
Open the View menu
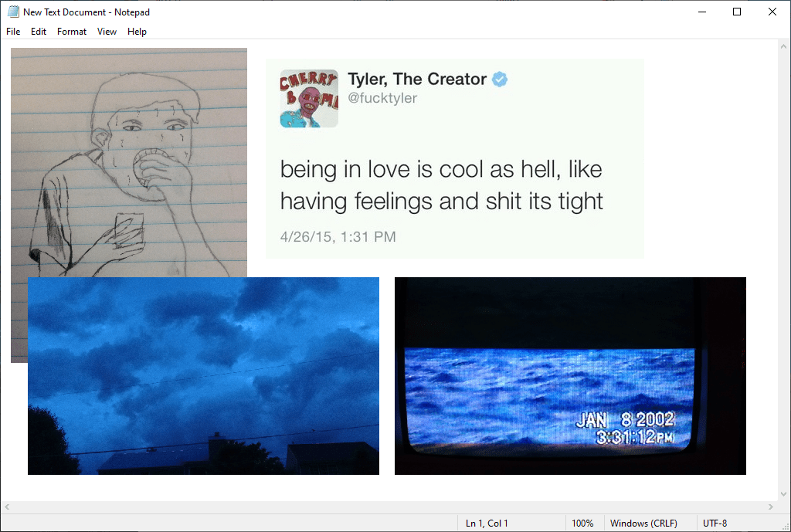pos(107,31)
